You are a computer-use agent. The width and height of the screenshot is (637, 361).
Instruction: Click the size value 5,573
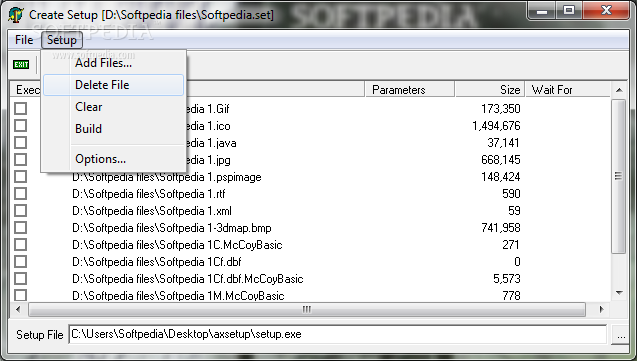coord(507,279)
